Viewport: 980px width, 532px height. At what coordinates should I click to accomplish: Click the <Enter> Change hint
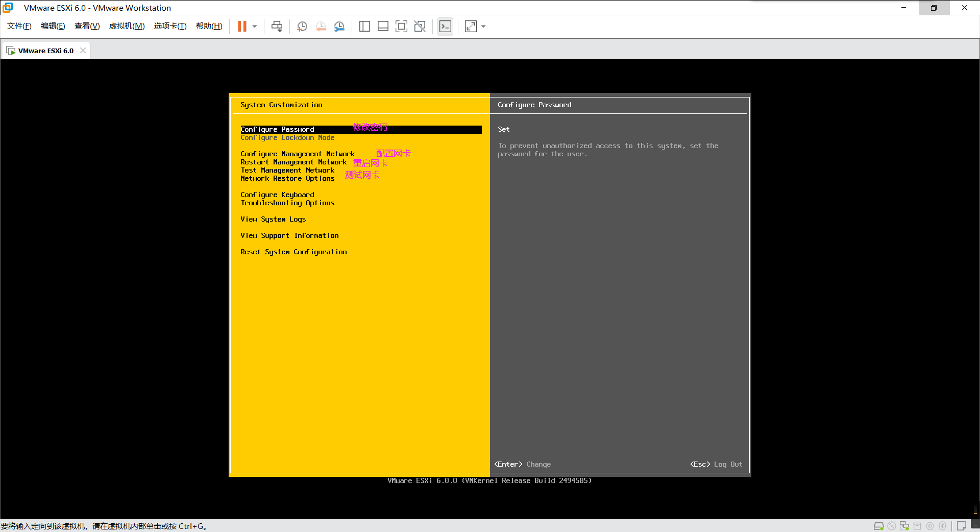pyautogui.click(x=523, y=465)
